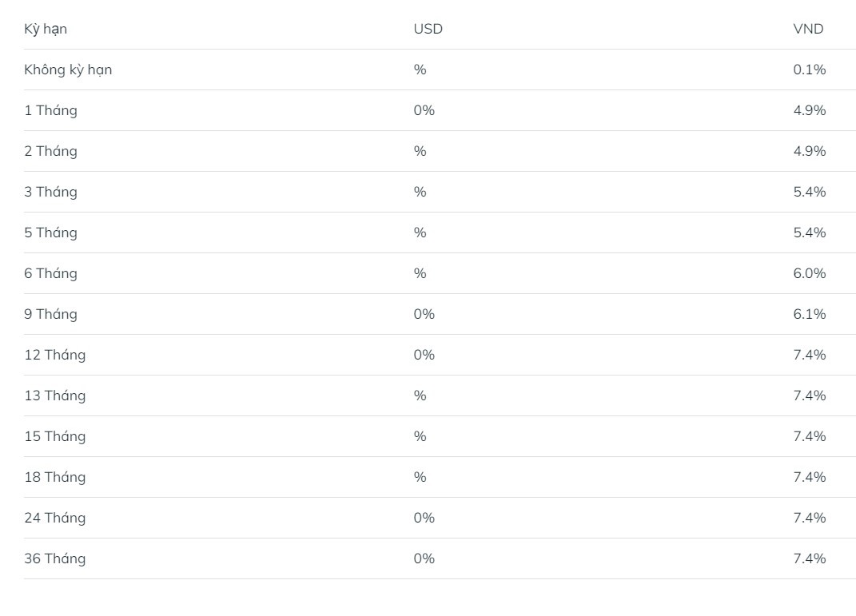Click the 15 Tháng term label
This screenshot has height=616, width=856.
[x=54, y=436]
